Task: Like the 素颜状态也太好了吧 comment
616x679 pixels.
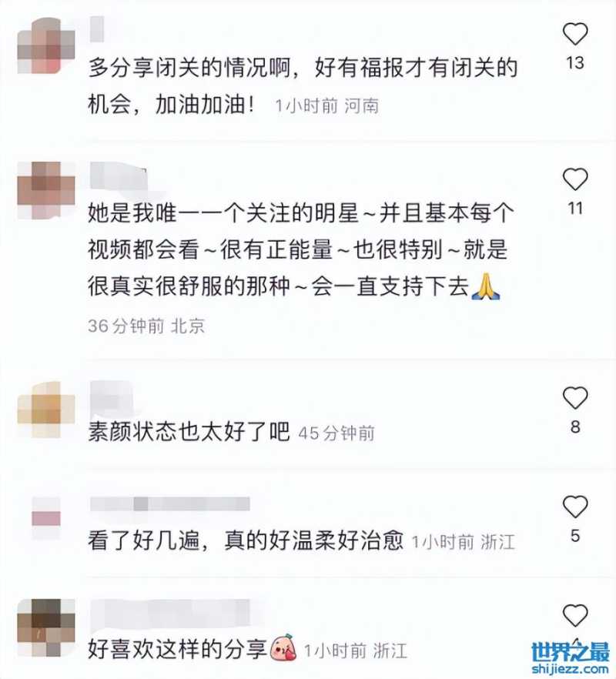Action: click(x=575, y=397)
